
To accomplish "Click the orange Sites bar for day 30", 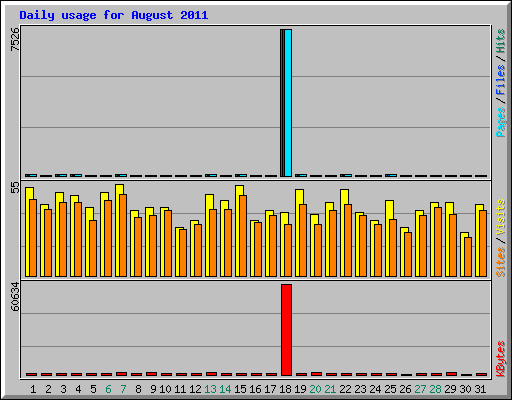I will pos(468,257).
